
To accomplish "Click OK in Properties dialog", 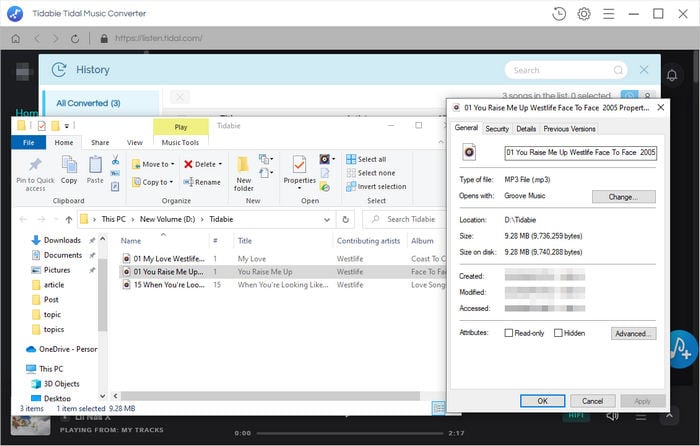I will [542, 401].
